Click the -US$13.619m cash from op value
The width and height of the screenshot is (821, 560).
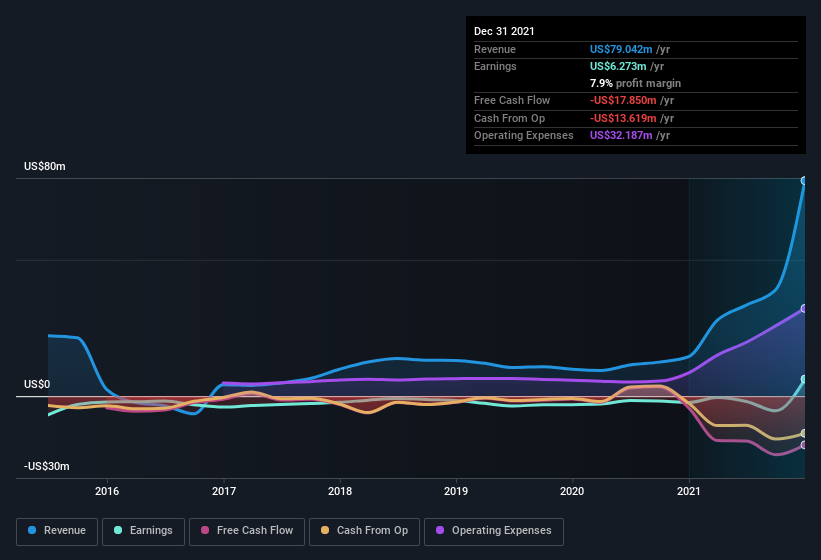(623, 118)
